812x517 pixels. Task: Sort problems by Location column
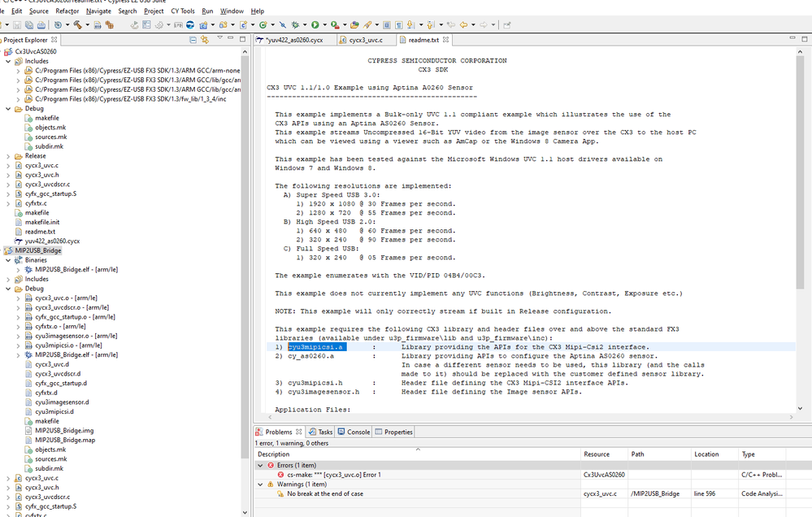click(x=714, y=454)
